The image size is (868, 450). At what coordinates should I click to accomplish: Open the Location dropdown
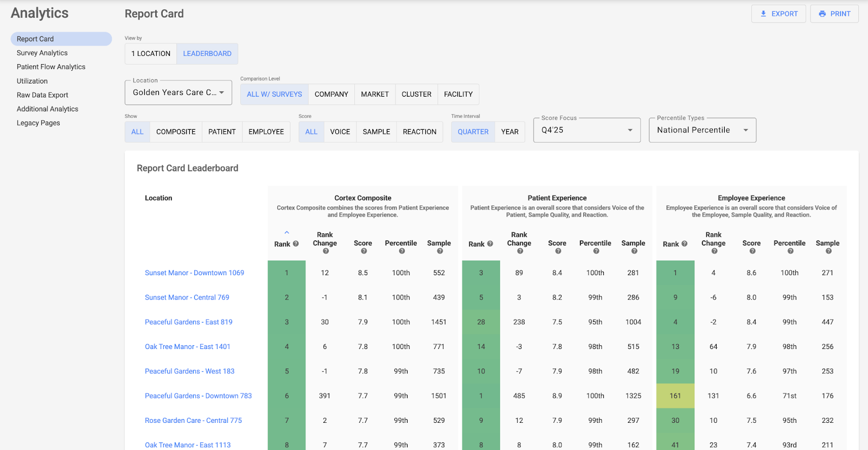(x=178, y=93)
